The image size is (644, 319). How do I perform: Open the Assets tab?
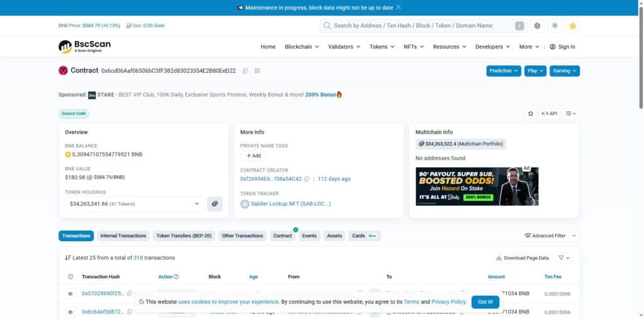pos(335,235)
